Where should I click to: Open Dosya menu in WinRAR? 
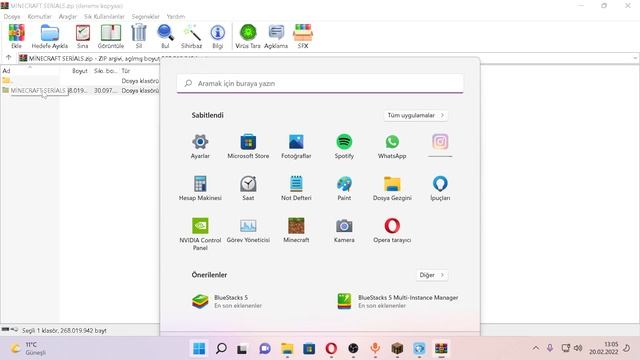(12, 16)
